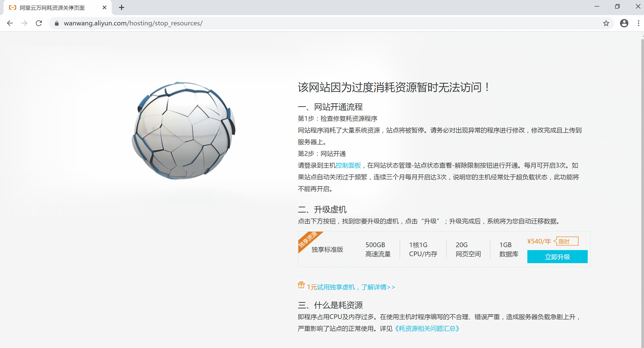Close the 阿里云万网耗资源关停页面 tab

pyautogui.click(x=104, y=7)
